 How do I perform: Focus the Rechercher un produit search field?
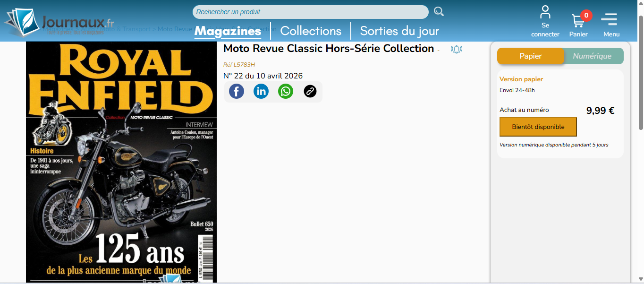pyautogui.click(x=310, y=12)
